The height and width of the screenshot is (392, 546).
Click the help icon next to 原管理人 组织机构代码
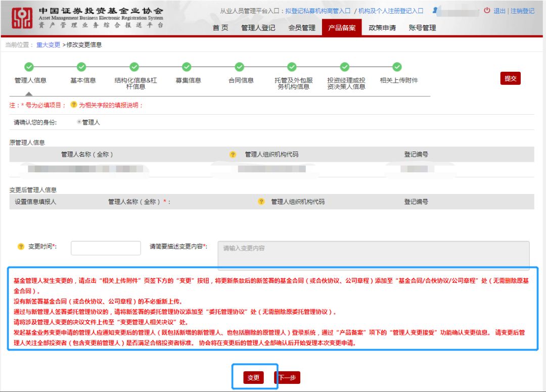pos(233,154)
